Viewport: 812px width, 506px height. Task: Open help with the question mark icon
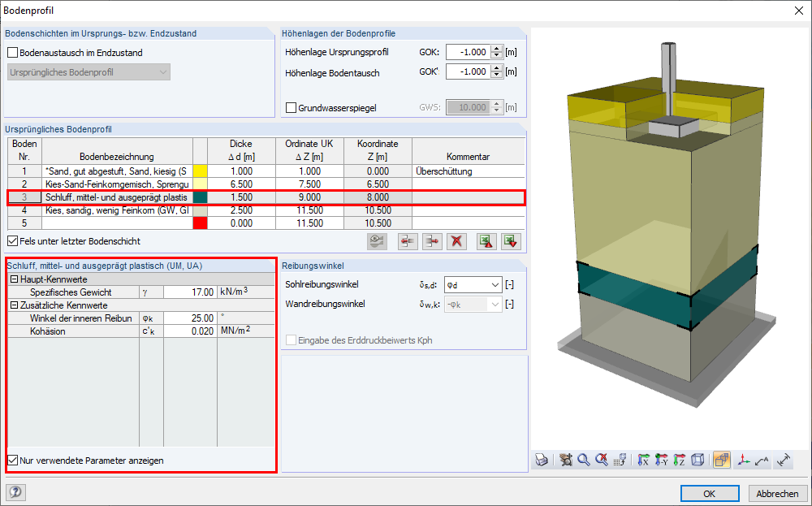16,492
